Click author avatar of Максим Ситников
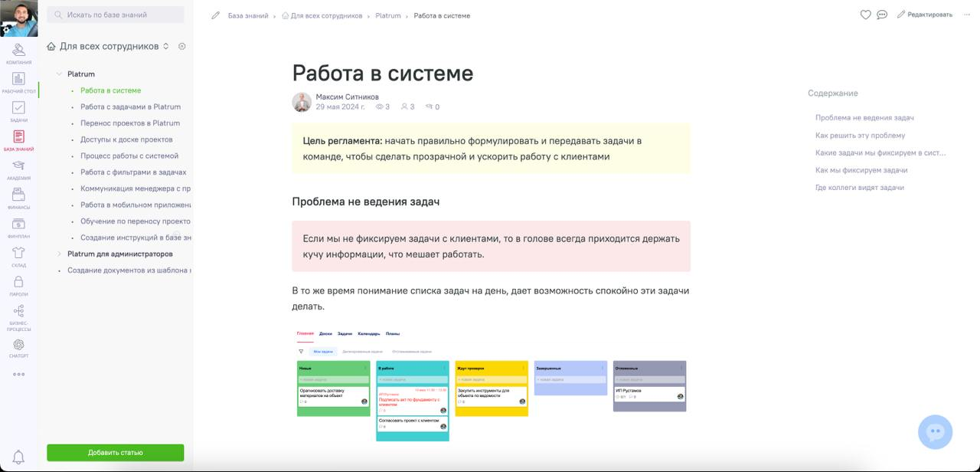The width and height of the screenshot is (980, 472). (x=302, y=102)
